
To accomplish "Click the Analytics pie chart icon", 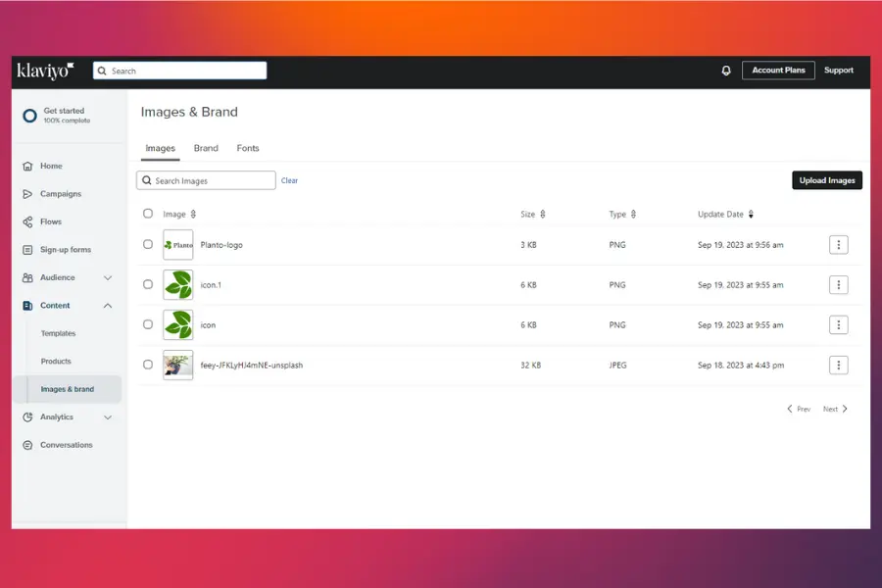I will pyautogui.click(x=27, y=416).
